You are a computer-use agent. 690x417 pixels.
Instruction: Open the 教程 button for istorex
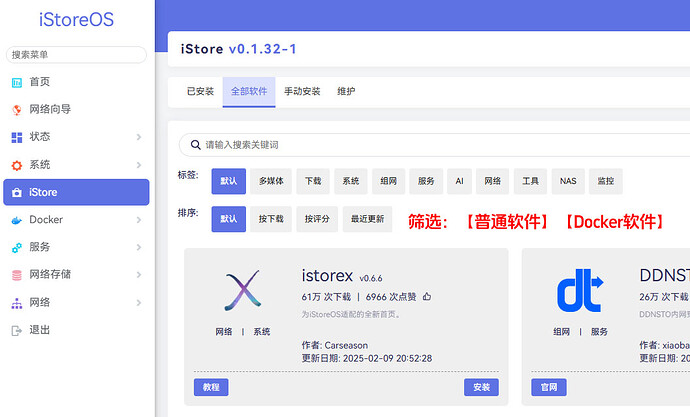pos(211,387)
